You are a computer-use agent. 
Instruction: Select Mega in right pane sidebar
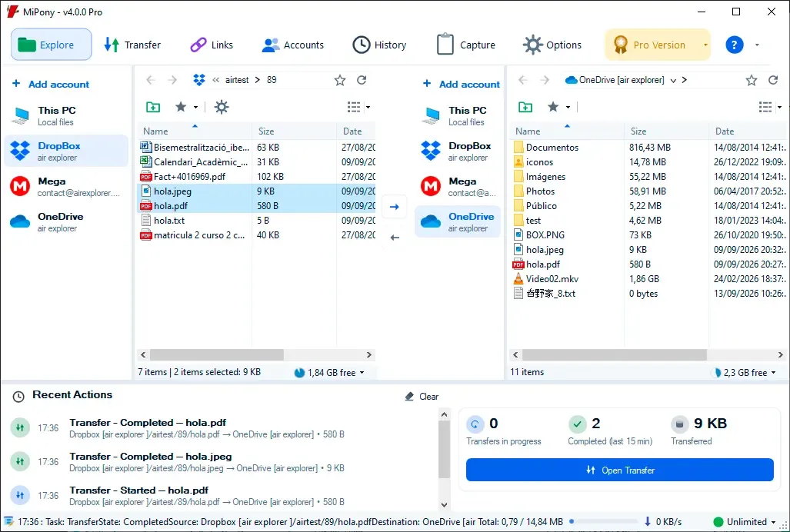[458, 186]
